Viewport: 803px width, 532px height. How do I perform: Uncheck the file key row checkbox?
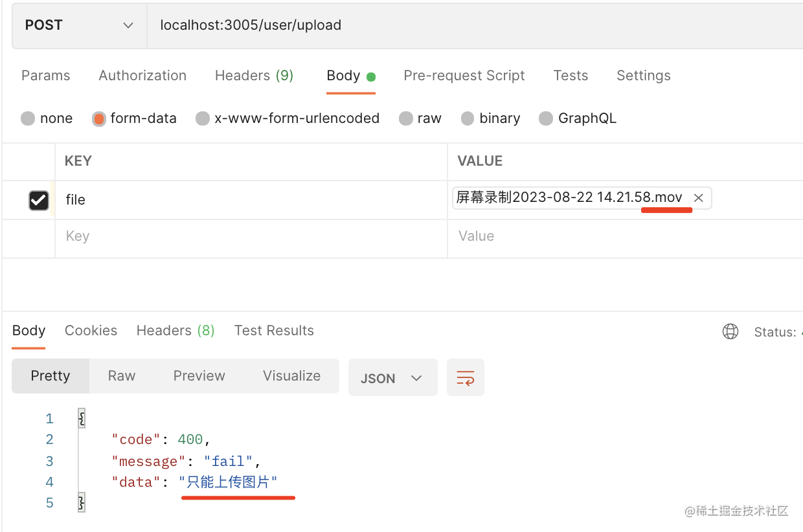tap(39, 200)
